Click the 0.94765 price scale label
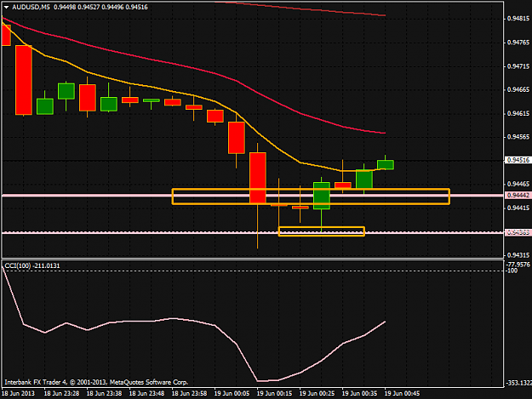 (x=518, y=43)
